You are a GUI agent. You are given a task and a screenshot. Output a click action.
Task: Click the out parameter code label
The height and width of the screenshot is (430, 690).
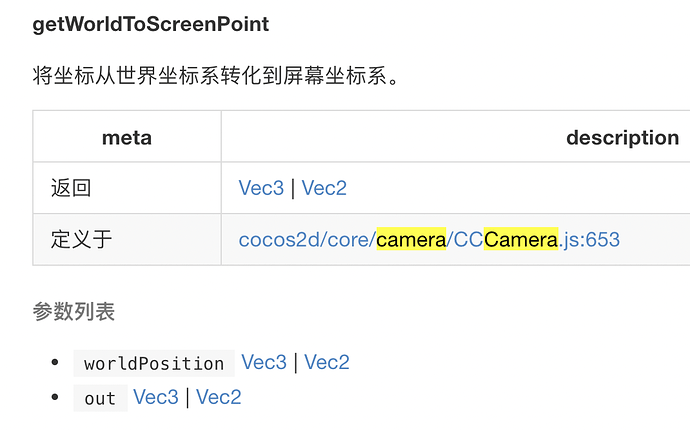pos(100,399)
